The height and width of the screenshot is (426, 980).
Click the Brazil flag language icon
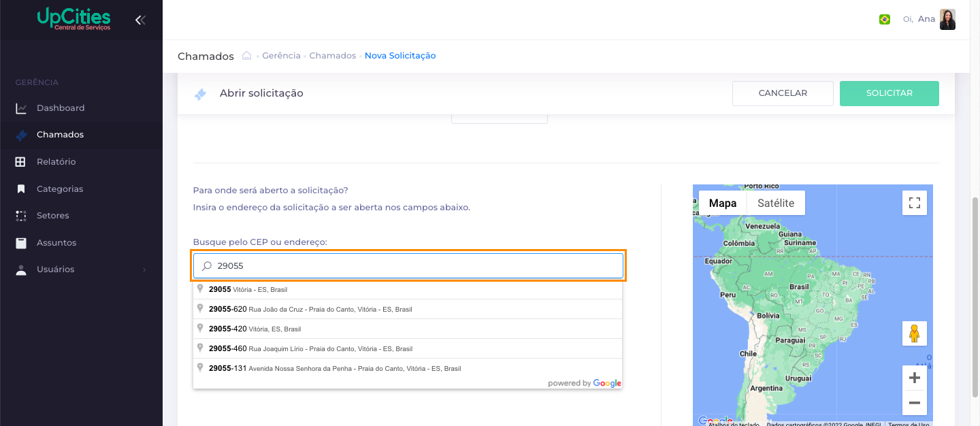coord(885,20)
